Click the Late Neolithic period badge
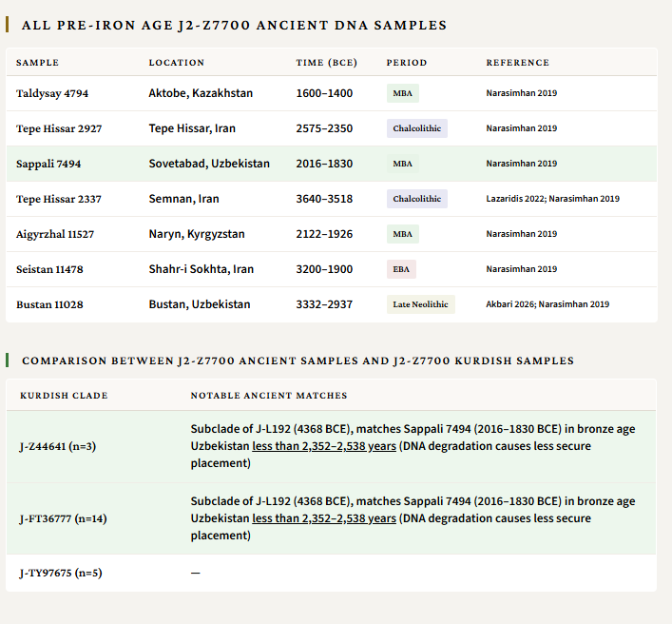Screen dimensions: 672x624 click(420, 304)
